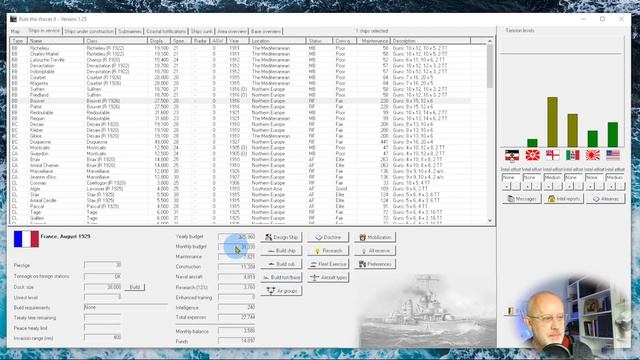Click the French flag beside the date
This screenshot has height=360, width=640.
[x=26, y=239]
